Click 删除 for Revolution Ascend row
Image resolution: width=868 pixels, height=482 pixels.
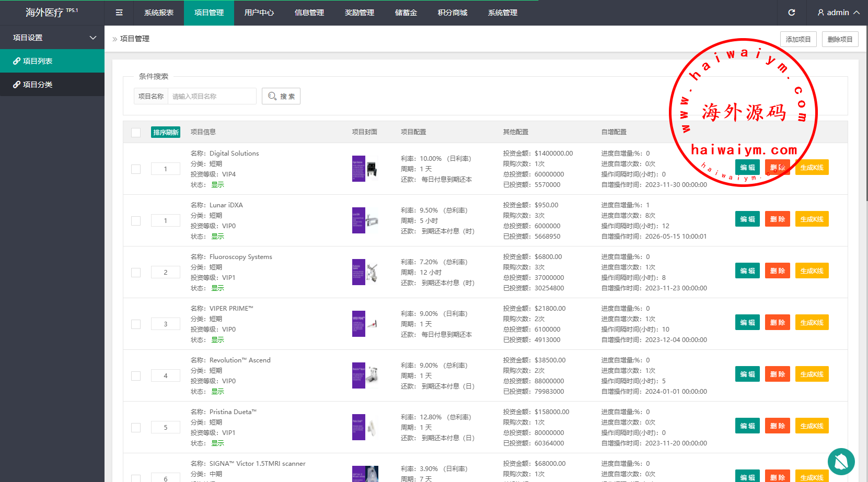778,374
